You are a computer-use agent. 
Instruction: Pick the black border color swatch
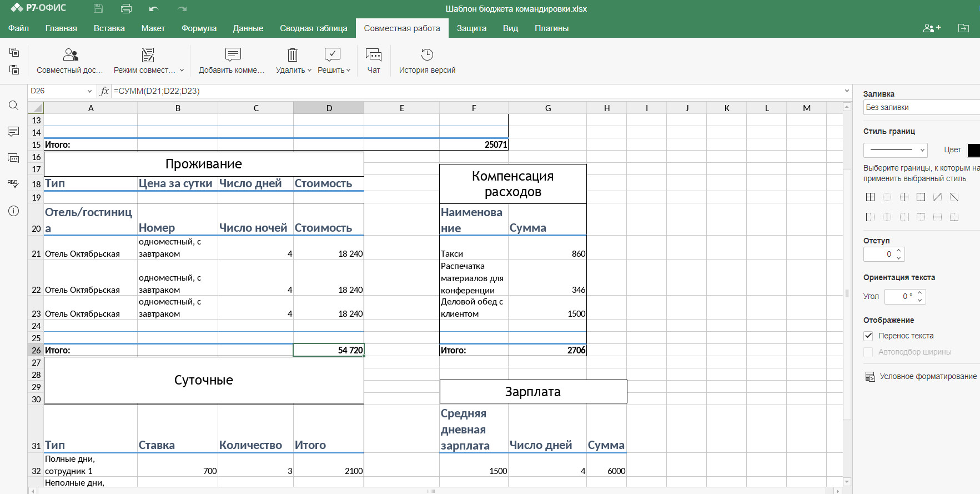pyautogui.click(x=973, y=150)
